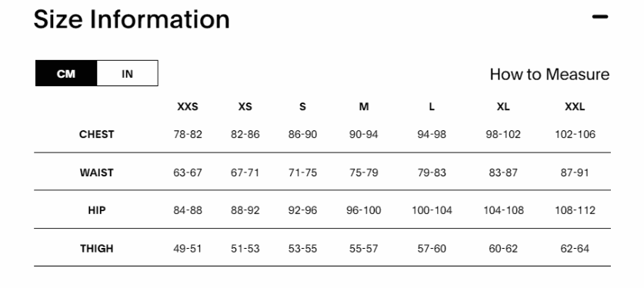This screenshot has width=644, height=288.
Task: Click the 108-112 hip value for XXL
Action: [x=575, y=210]
